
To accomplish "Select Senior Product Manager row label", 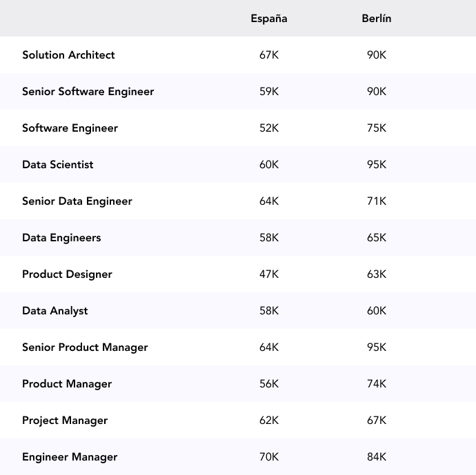I will point(85,347).
